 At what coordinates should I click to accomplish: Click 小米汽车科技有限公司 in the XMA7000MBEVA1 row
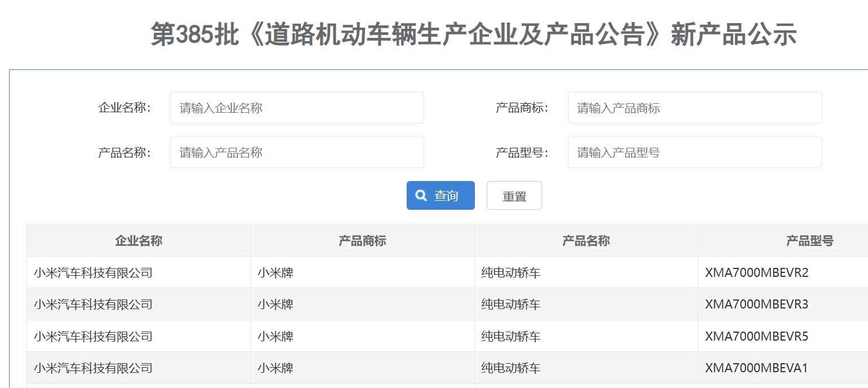(93, 368)
